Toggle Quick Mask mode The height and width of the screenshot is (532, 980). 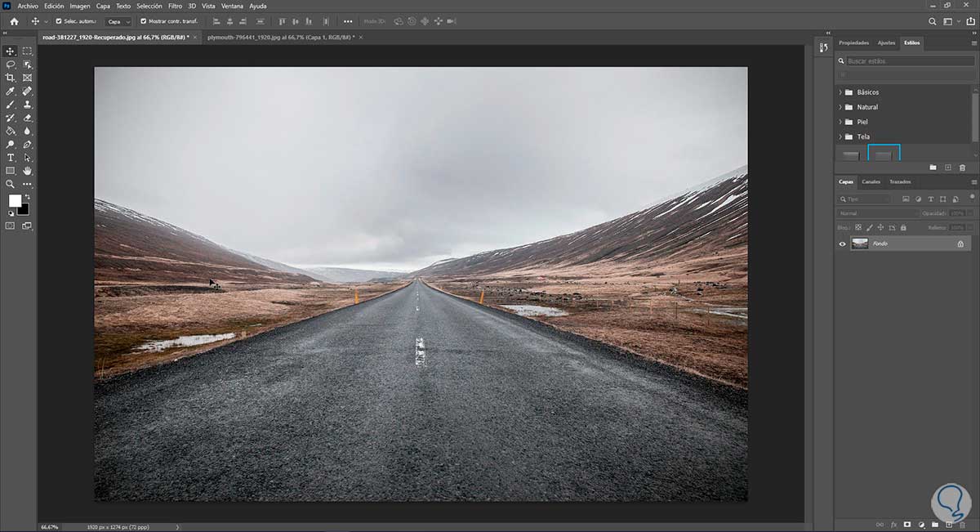coord(11,226)
